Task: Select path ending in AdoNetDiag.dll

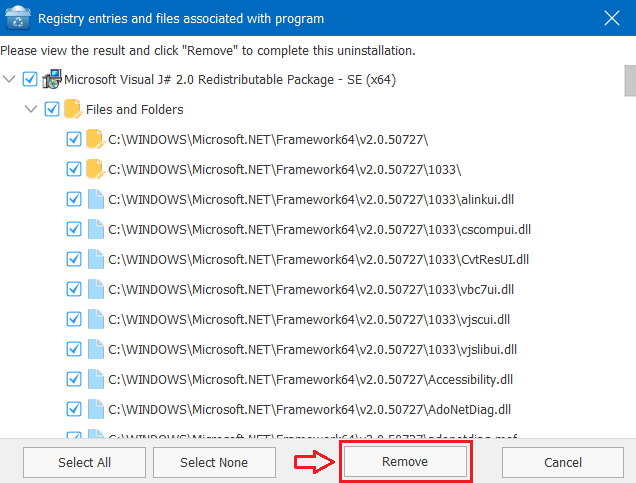Action: [x=309, y=410]
